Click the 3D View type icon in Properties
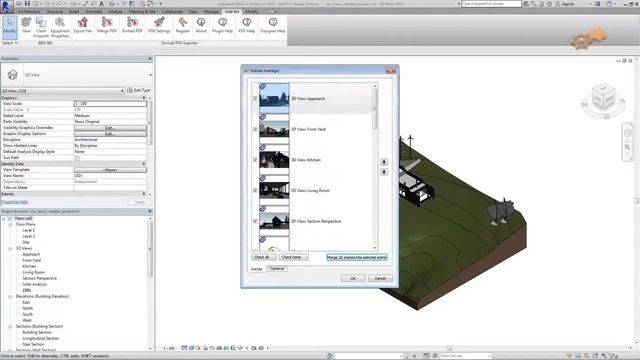 [12, 75]
